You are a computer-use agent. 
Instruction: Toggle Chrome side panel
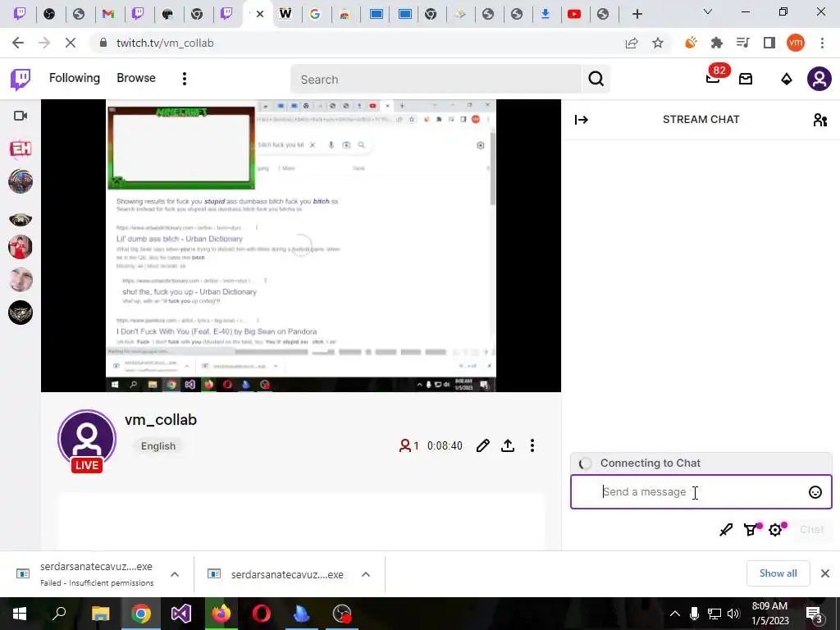769,43
